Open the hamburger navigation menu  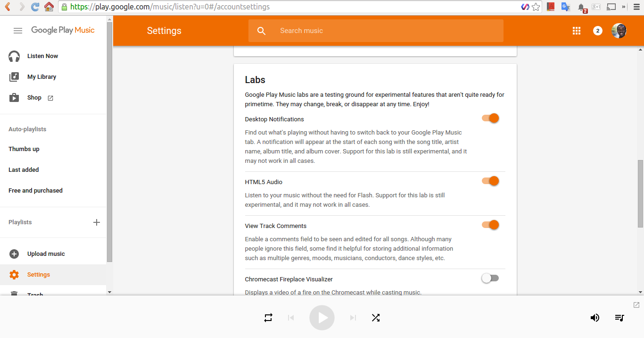pyautogui.click(x=18, y=31)
